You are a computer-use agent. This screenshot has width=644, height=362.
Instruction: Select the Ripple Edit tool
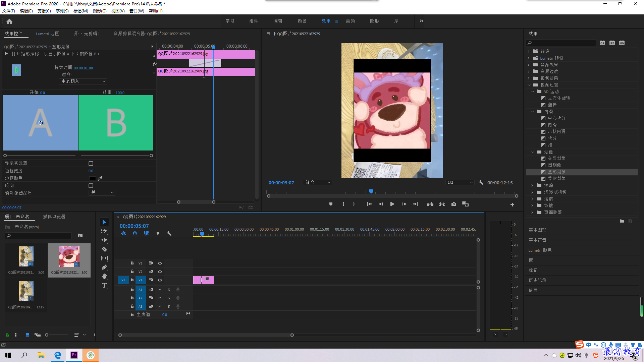coord(104,240)
